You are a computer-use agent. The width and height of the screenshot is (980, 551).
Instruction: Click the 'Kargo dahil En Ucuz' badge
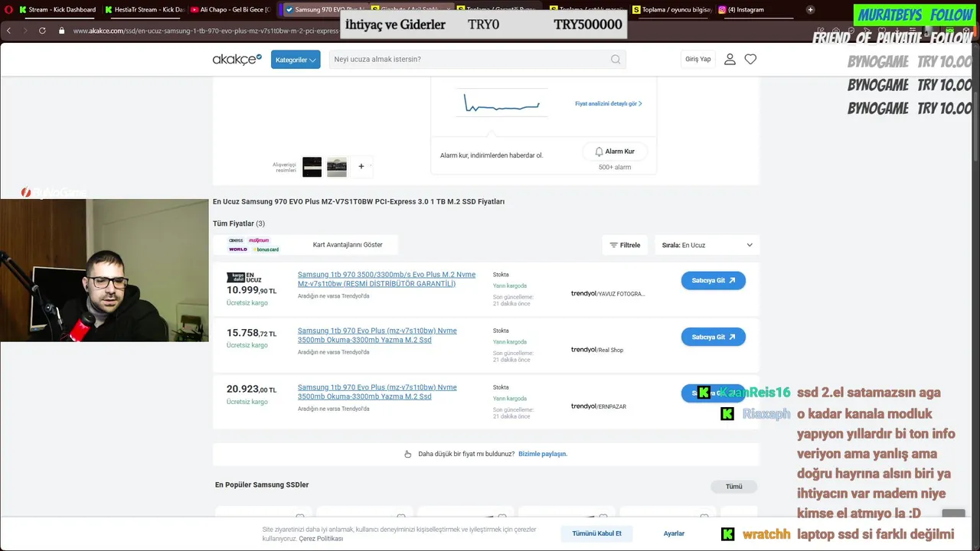[244, 278]
